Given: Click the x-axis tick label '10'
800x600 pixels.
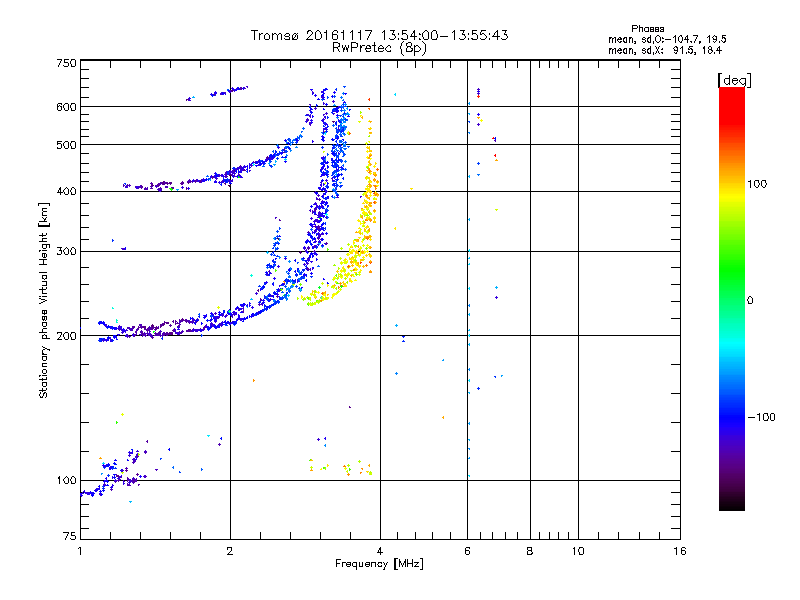Looking at the screenshot, I should click(578, 551).
